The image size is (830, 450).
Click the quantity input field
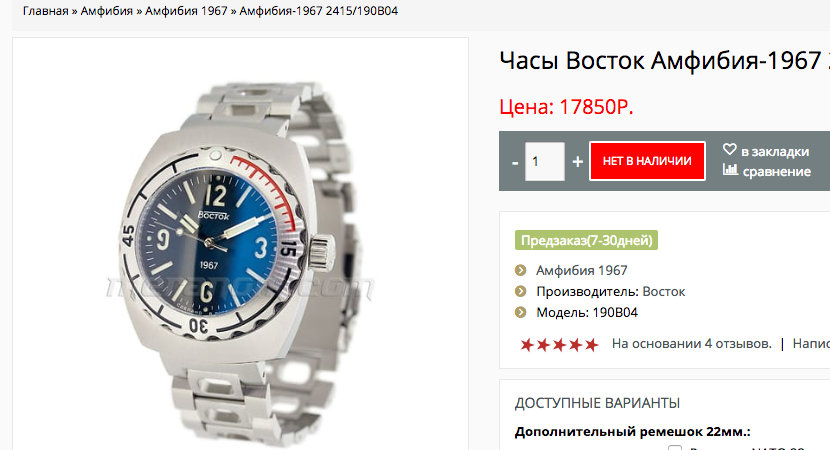[544, 161]
